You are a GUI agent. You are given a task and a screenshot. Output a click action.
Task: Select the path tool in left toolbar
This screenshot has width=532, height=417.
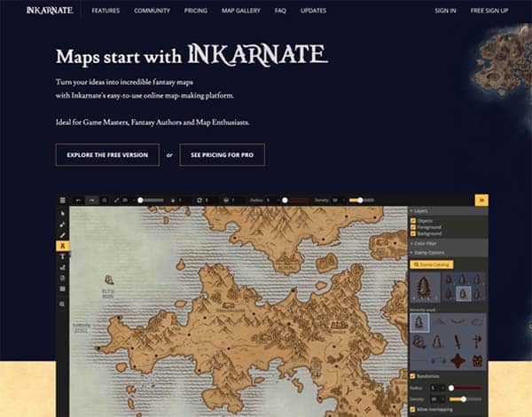[62, 268]
